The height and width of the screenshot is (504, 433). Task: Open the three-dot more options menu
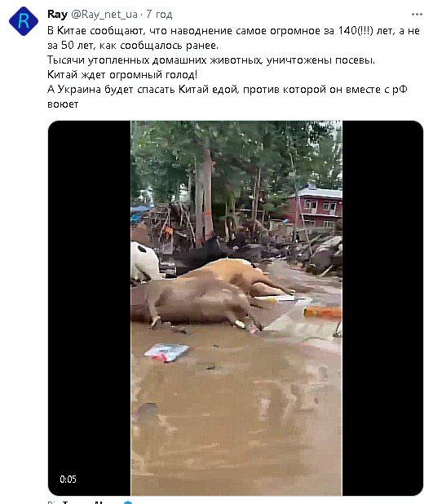point(417,15)
